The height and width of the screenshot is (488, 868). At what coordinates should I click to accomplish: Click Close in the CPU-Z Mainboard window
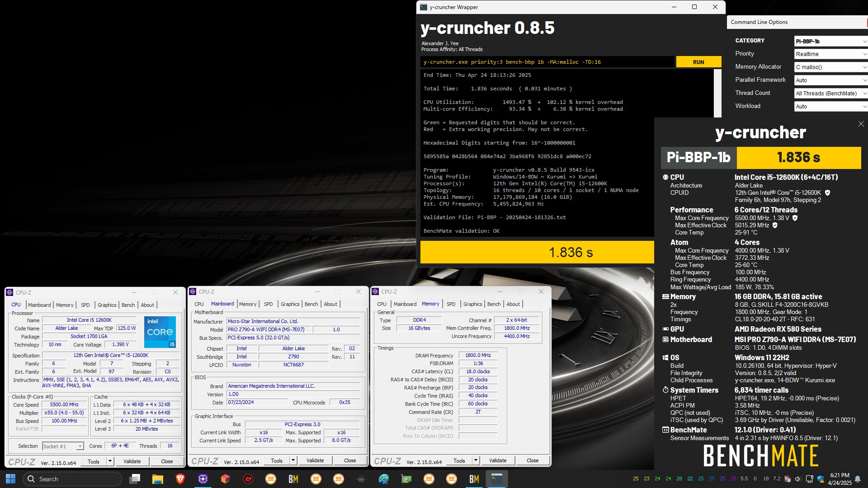[x=350, y=460]
